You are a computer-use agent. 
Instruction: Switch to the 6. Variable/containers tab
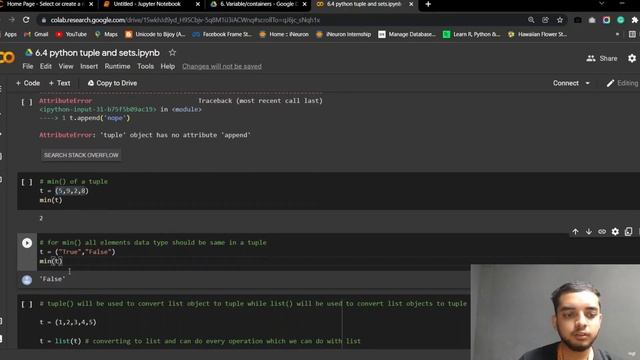point(258,4)
